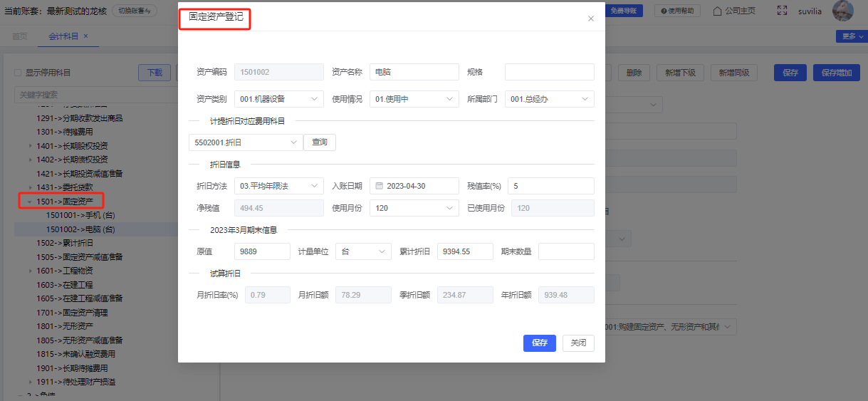Open the 折旧方法 dropdown
Image resolution: width=868 pixels, height=401 pixels.
[x=278, y=186]
